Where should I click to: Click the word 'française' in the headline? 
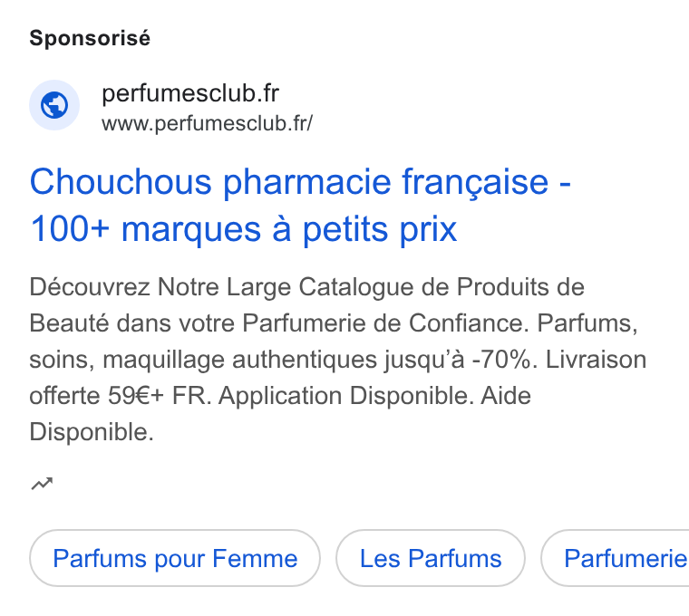tap(475, 183)
